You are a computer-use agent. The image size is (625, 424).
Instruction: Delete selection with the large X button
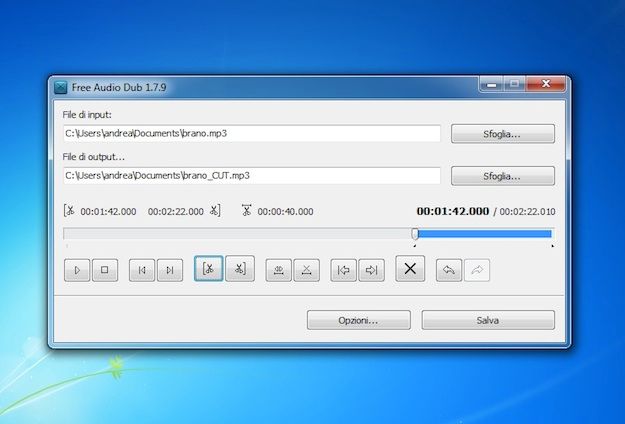point(410,269)
